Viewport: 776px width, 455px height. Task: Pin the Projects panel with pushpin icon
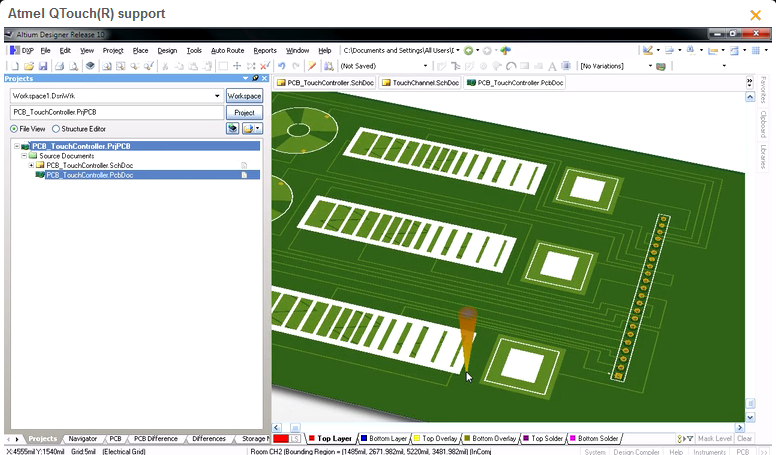click(x=255, y=78)
